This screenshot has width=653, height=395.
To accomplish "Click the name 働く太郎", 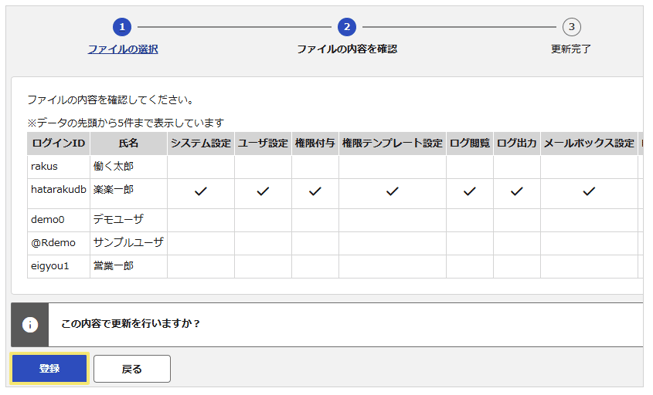I will (x=113, y=166).
